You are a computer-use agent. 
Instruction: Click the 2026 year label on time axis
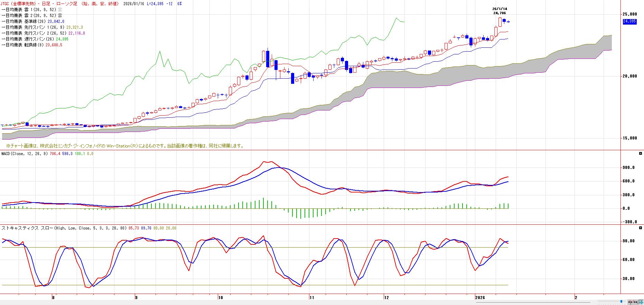[x=480, y=297]
